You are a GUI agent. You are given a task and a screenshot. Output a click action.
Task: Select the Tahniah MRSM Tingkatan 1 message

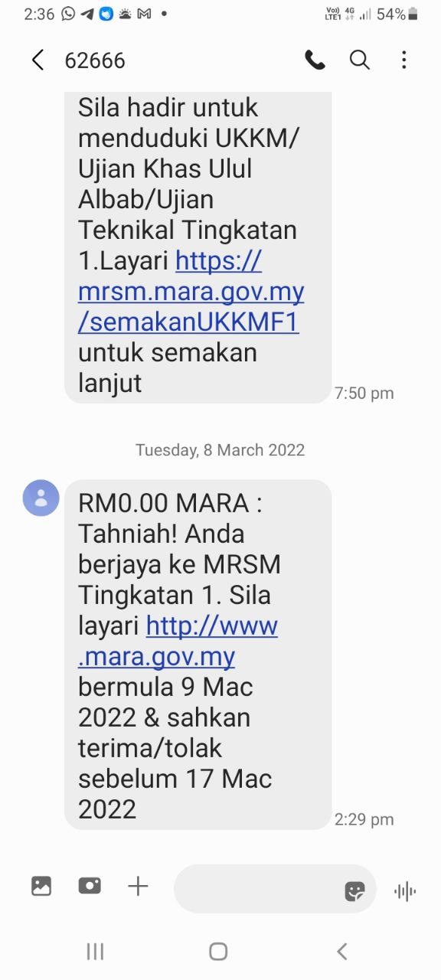coord(198,655)
